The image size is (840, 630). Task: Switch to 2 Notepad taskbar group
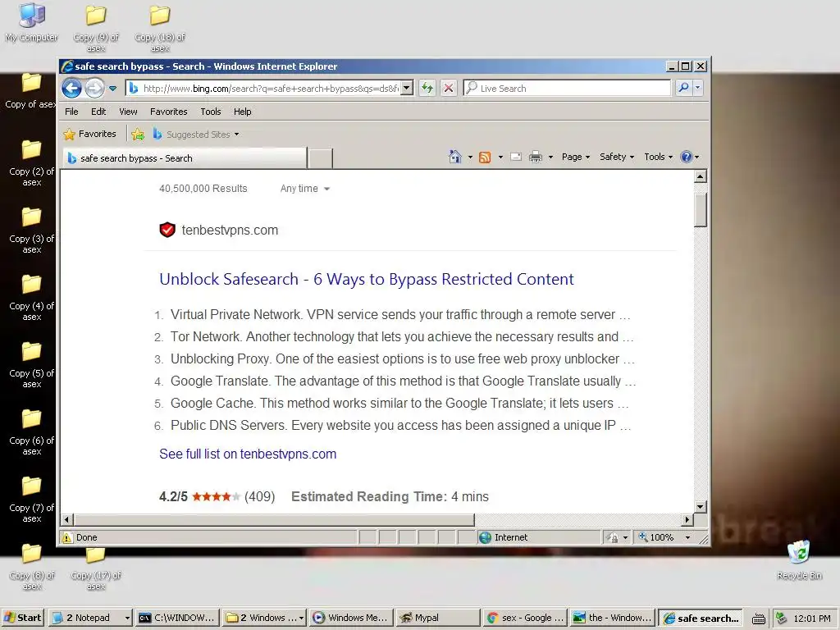coord(90,618)
